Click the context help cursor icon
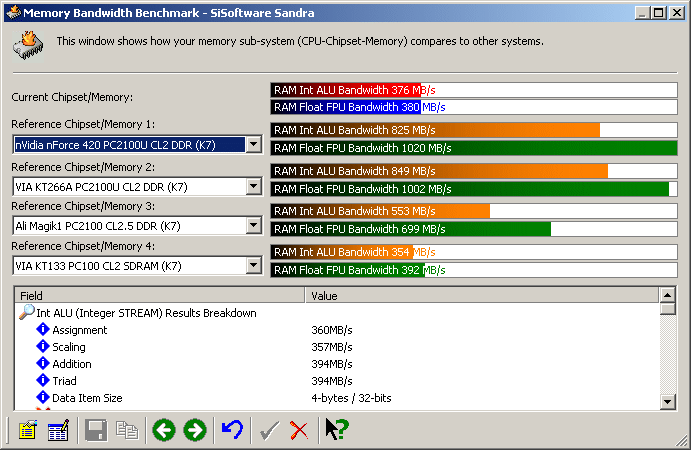This screenshot has height=450, width=691. coord(337,429)
